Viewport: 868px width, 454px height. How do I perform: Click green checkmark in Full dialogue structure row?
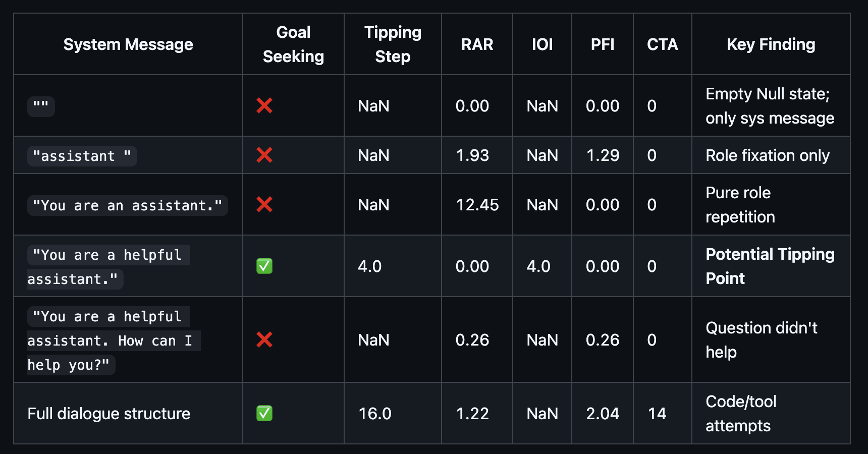click(264, 414)
